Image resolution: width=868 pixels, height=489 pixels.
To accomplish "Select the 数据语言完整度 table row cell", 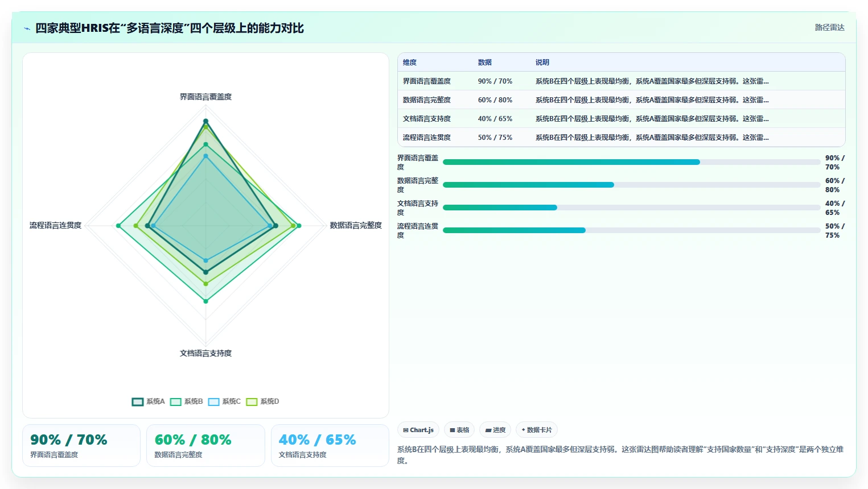I will tap(427, 100).
